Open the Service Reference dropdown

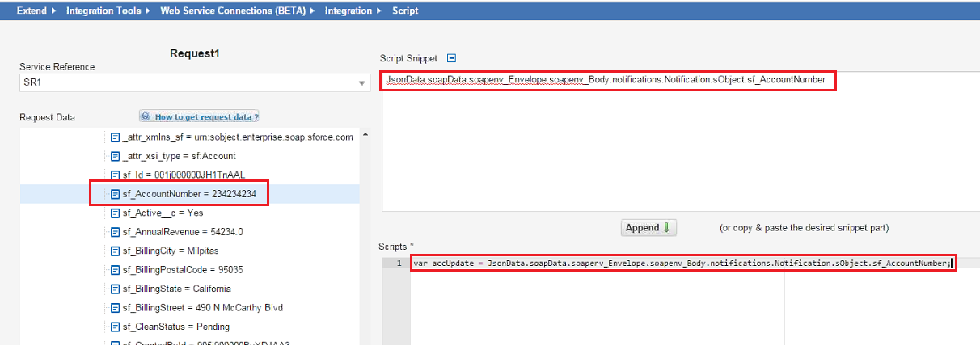pyautogui.click(x=361, y=83)
